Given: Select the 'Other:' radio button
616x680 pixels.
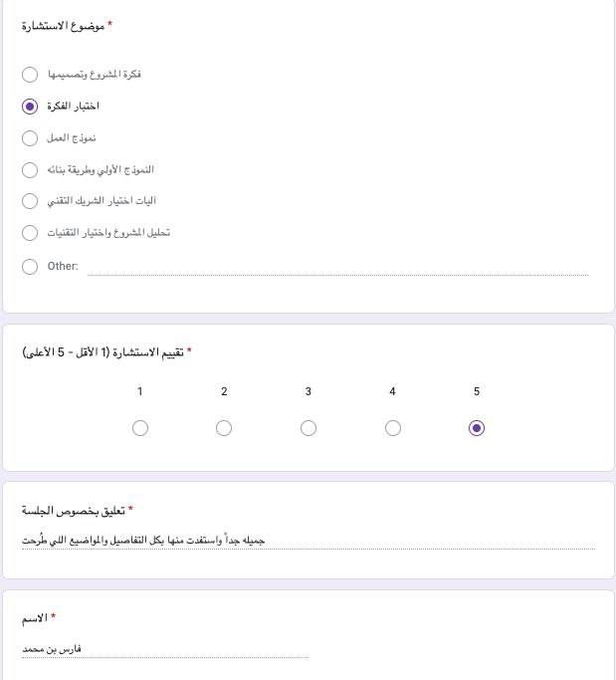Looking at the screenshot, I should [30, 266].
